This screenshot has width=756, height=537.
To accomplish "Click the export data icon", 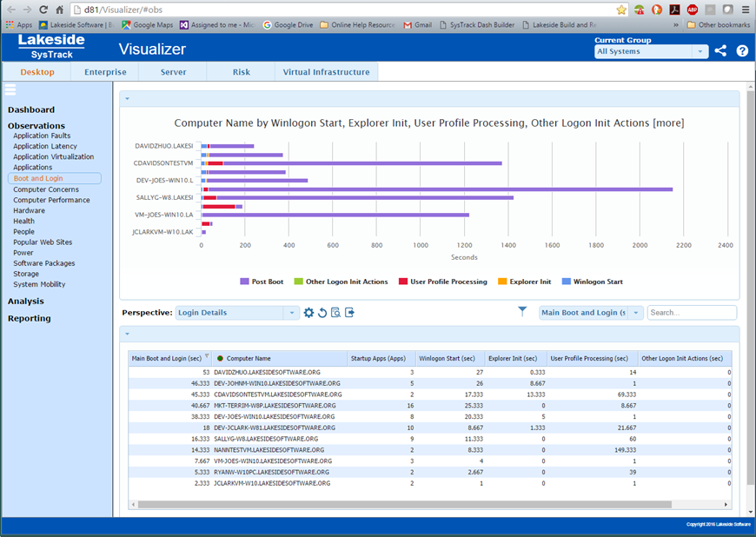I will pos(349,313).
